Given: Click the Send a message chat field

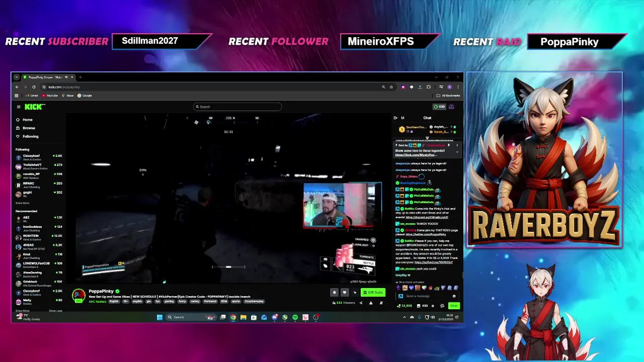Looking at the screenshot, I should tap(428, 296).
